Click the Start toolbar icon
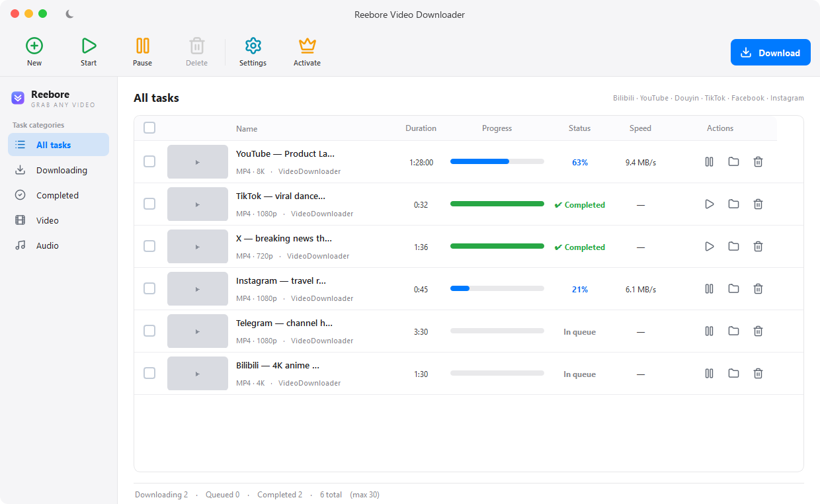Screen dimensions: 820x504 tap(89, 46)
